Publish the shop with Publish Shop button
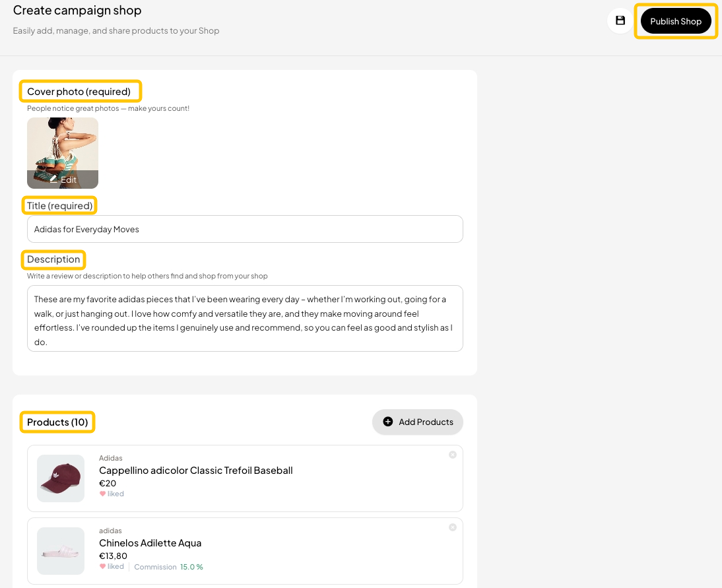The image size is (722, 588). click(675, 21)
